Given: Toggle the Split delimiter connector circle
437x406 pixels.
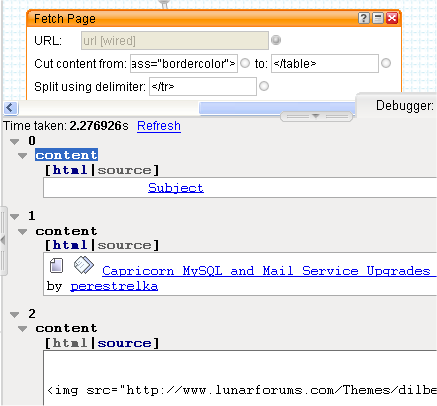Looking at the screenshot, I should (x=264, y=86).
